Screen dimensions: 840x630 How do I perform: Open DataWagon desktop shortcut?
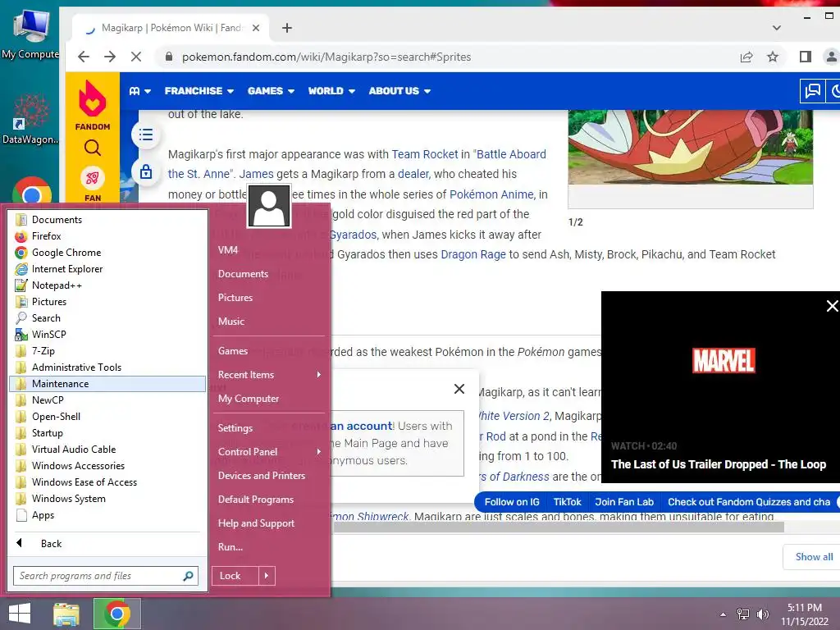pyautogui.click(x=30, y=120)
